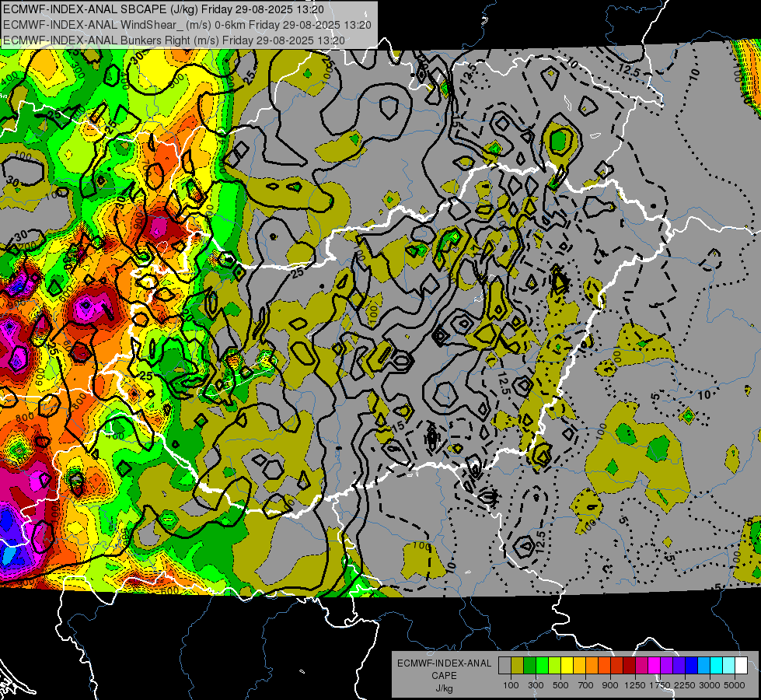Click the CAPE label in the legend
Image resolution: width=761 pixels, height=700 pixels.
[x=444, y=675]
